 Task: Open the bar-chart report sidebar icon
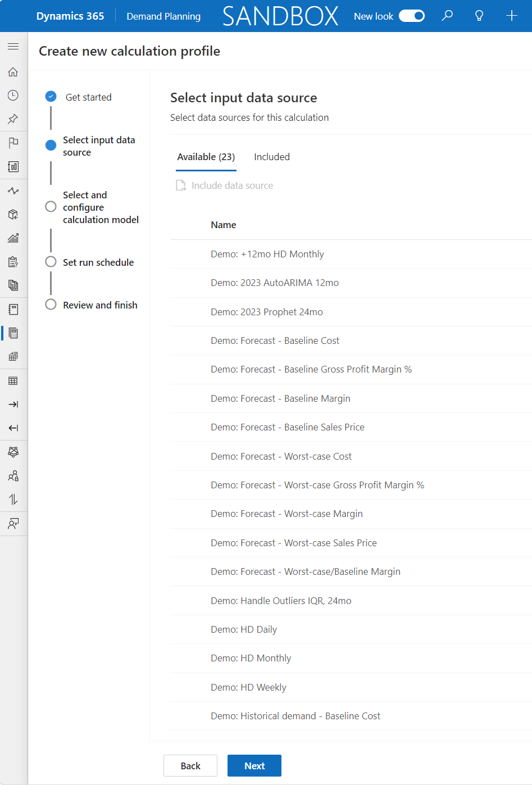(13, 166)
